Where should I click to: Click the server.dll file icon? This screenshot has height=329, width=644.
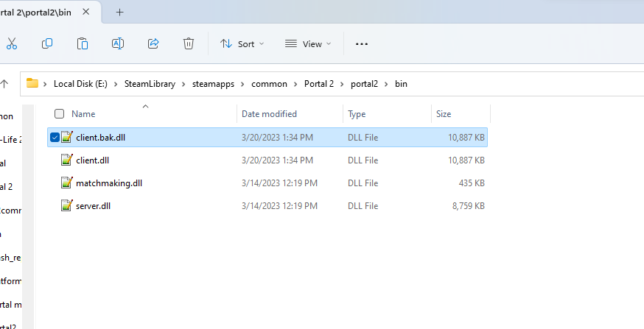[67, 205]
